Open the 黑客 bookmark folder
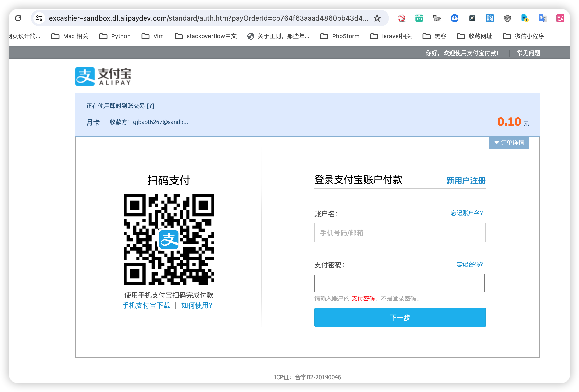The height and width of the screenshot is (392, 579). 434,36
